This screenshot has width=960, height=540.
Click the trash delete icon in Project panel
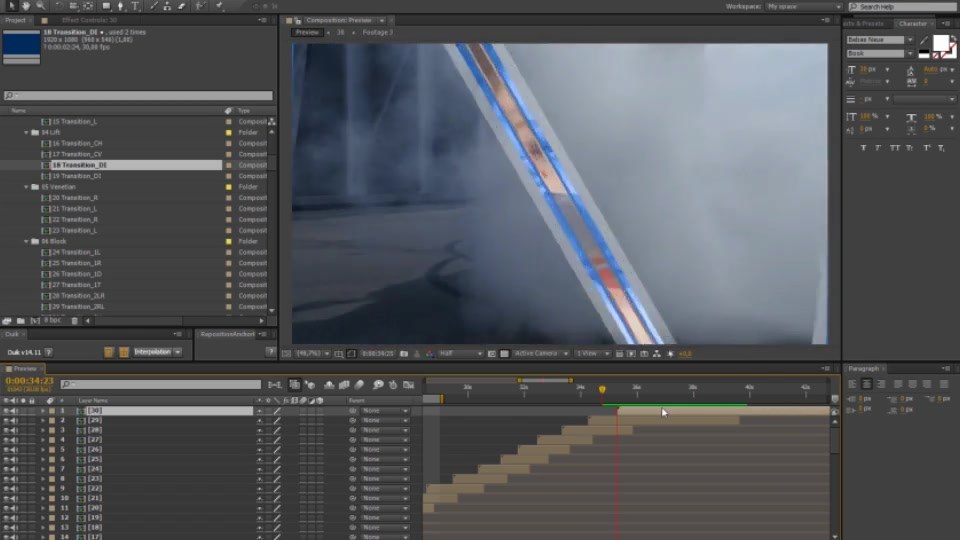(75, 320)
